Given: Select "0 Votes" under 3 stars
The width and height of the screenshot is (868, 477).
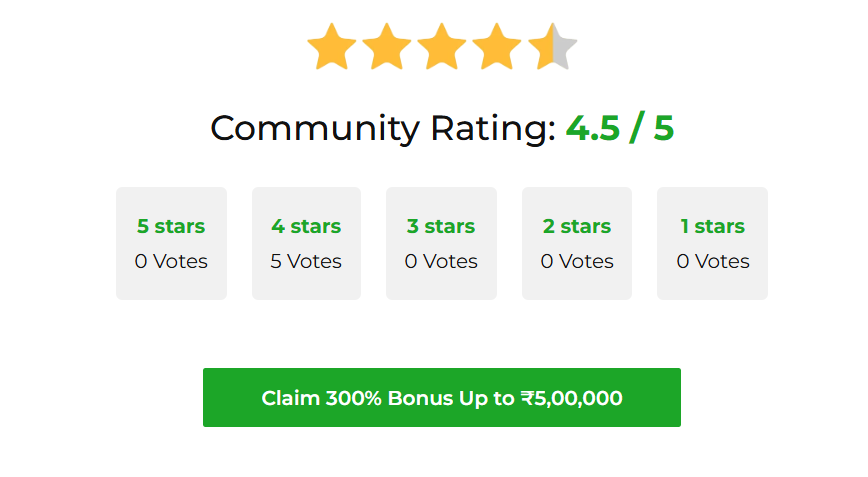Looking at the screenshot, I should (x=441, y=262).
